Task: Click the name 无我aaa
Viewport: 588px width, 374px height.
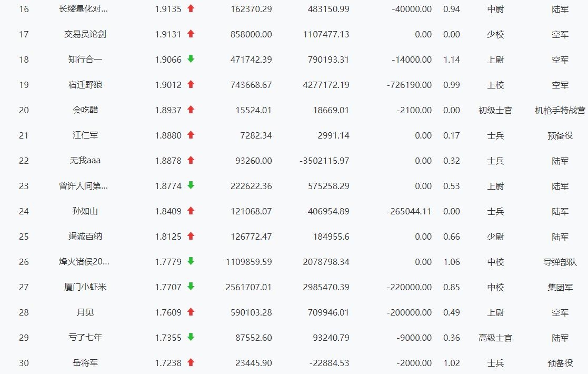Action: [x=85, y=161]
